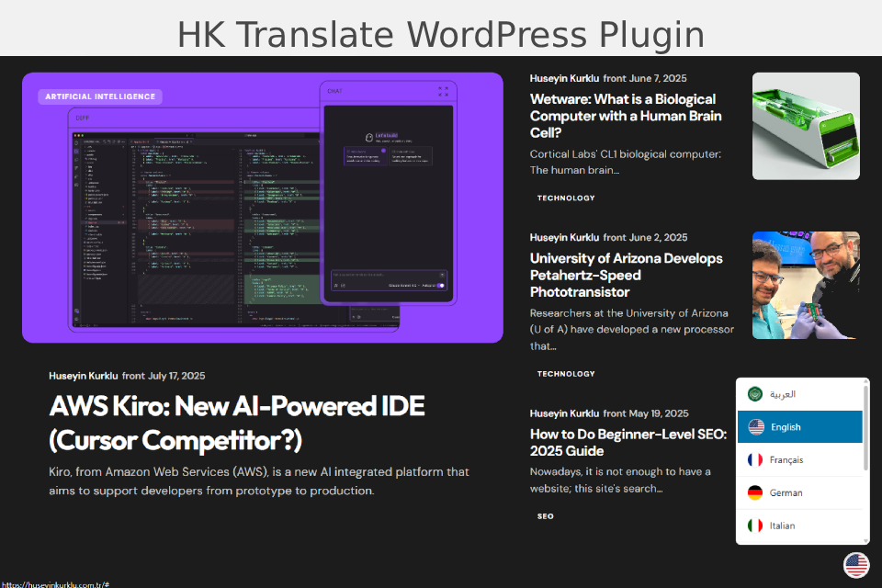The image size is (882, 588).
Task: Open the Artificial Intelligence category tag
Action: coord(100,96)
